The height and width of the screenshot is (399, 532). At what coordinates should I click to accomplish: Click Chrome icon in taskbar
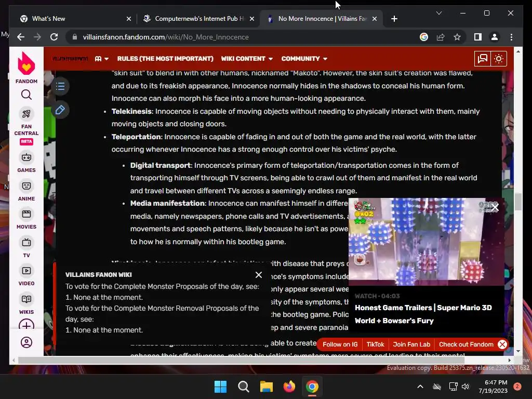pos(312,387)
